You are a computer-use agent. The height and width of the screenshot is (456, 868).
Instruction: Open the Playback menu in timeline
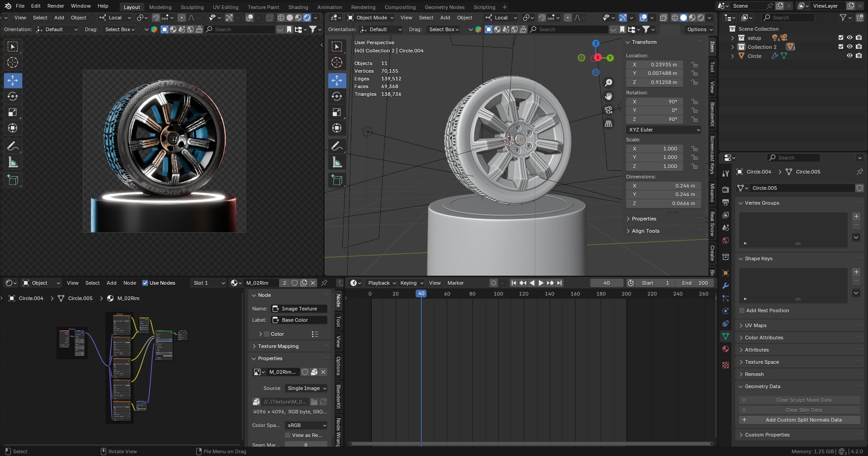coord(382,283)
